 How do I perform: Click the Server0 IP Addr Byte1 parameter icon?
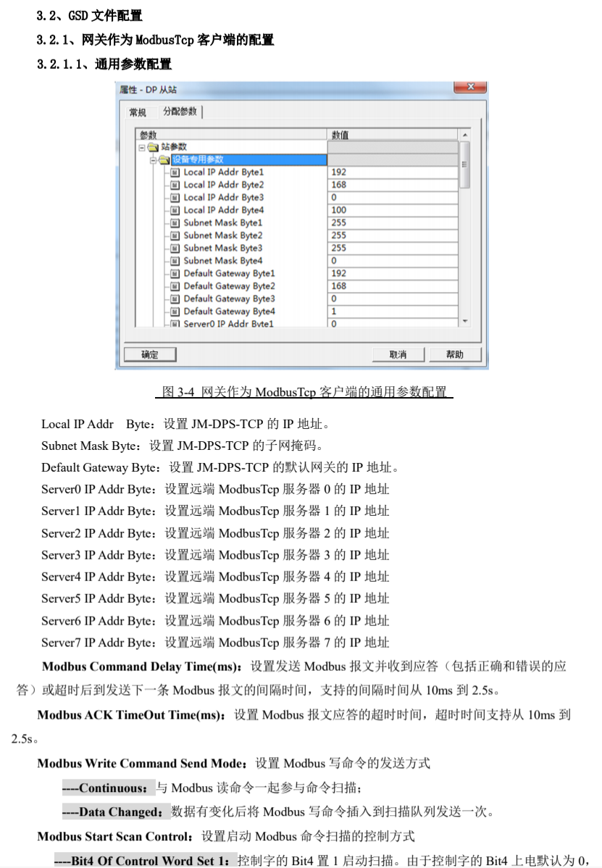[x=175, y=324]
